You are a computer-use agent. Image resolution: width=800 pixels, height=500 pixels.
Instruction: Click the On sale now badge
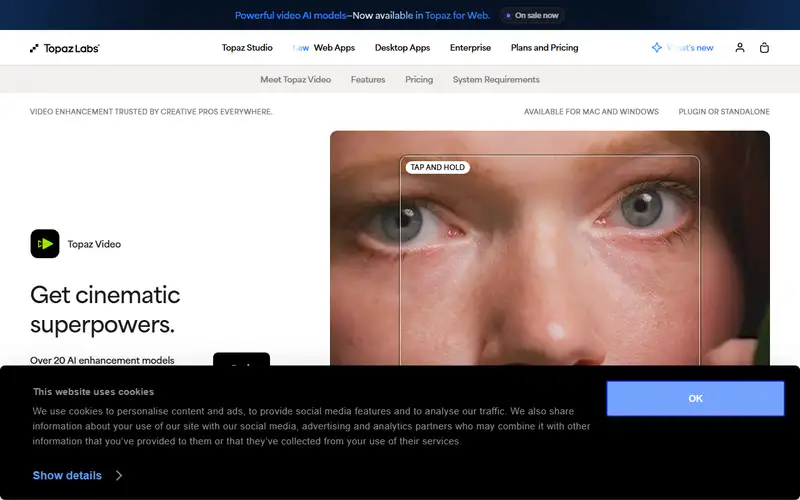click(532, 15)
